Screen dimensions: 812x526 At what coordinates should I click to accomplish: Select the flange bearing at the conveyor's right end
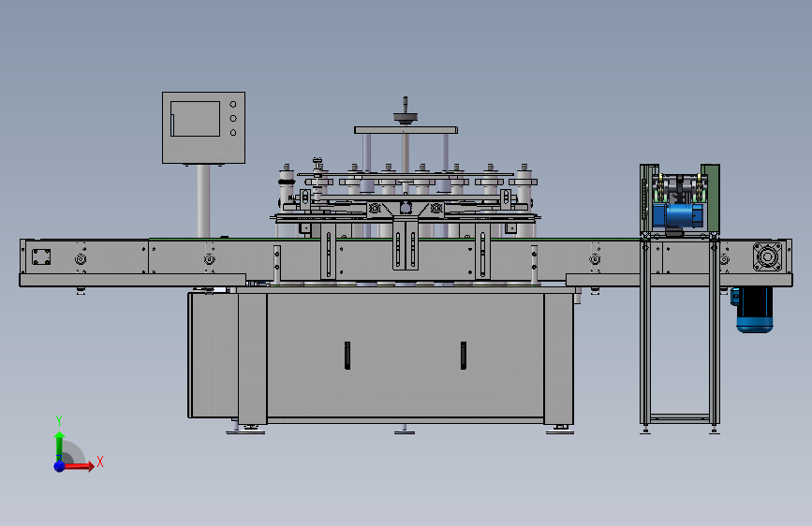click(767, 256)
